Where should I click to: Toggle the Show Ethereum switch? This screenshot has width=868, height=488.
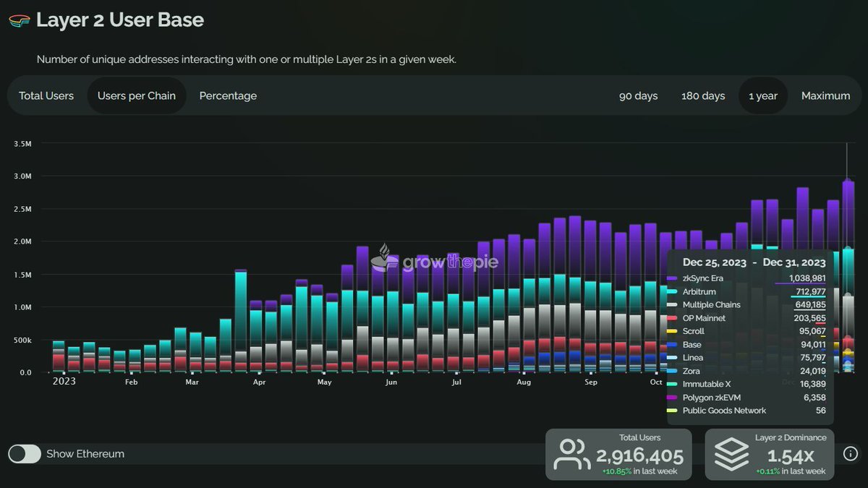click(x=25, y=453)
